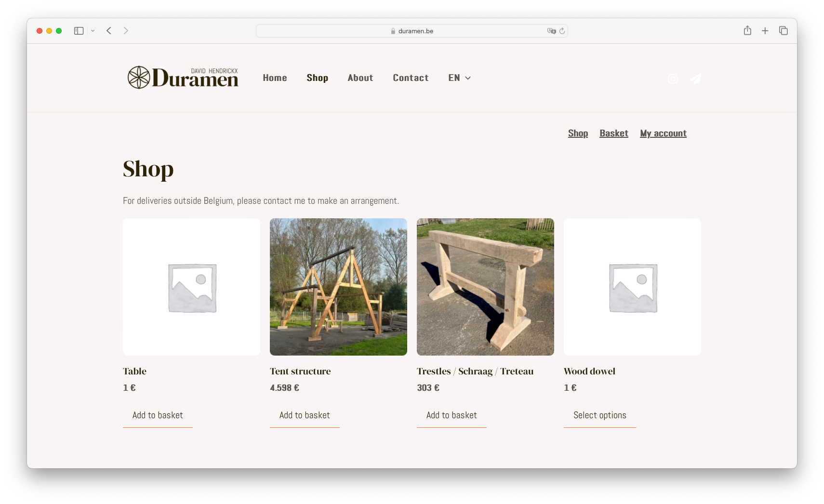Click the translate page icon
Viewport: 824px width, 504px height.
pos(551,31)
